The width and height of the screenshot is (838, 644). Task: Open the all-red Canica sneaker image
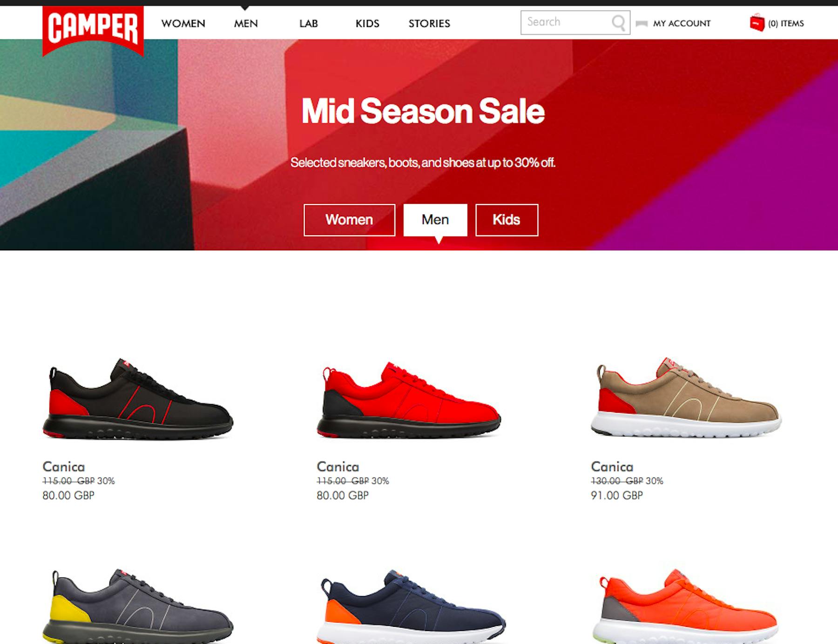pyautogui.click(x=409, y=399)
